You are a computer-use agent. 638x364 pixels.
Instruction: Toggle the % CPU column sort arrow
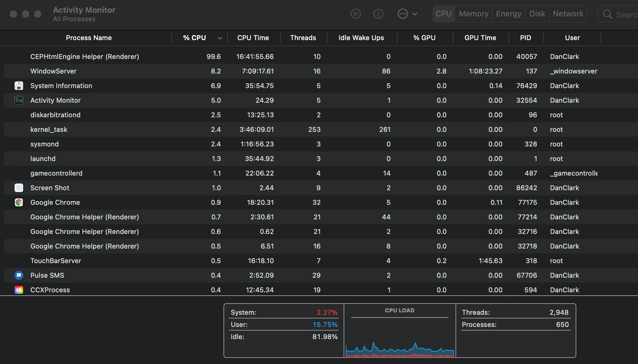(x=220, y=38)
